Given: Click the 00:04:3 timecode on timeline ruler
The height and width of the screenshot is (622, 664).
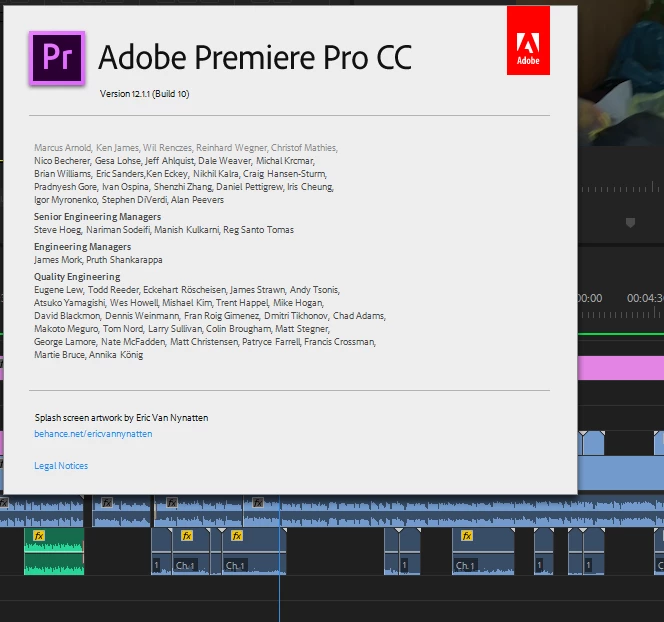Looking at the screenshot, I should click(x=645, y=299).
